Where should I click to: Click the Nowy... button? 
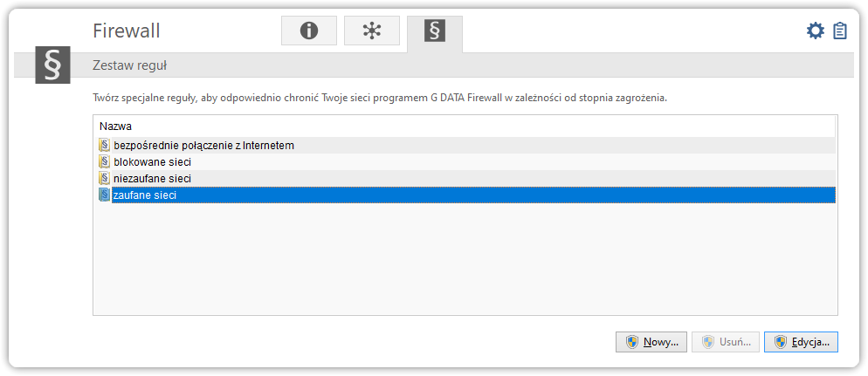(x=651, y=342)
